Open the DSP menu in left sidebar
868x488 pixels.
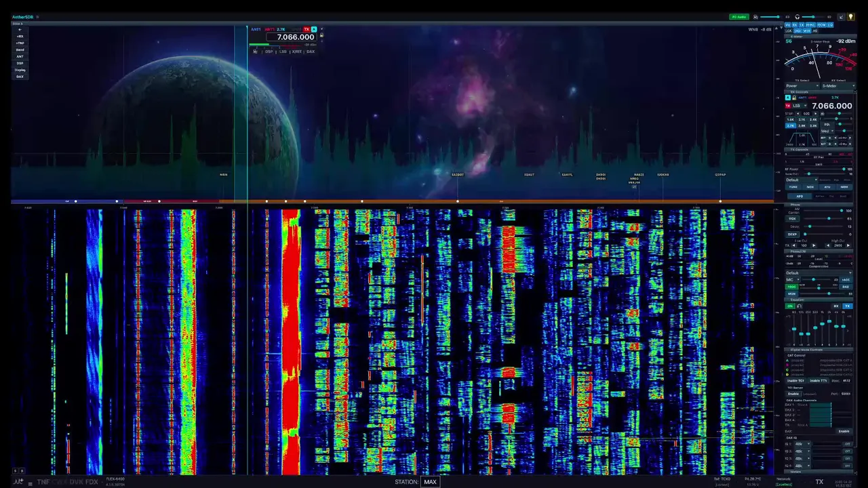(x=20, y=63)
